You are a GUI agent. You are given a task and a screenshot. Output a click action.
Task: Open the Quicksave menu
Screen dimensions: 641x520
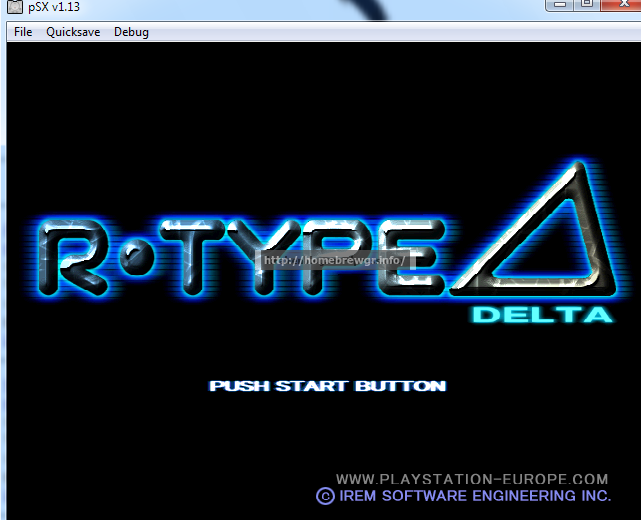[73, 32]
